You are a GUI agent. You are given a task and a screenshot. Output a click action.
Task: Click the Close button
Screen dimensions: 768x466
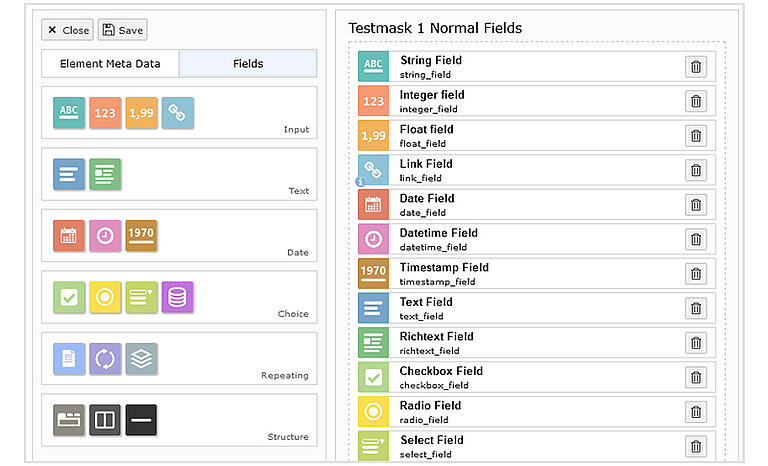click(68, 30)
